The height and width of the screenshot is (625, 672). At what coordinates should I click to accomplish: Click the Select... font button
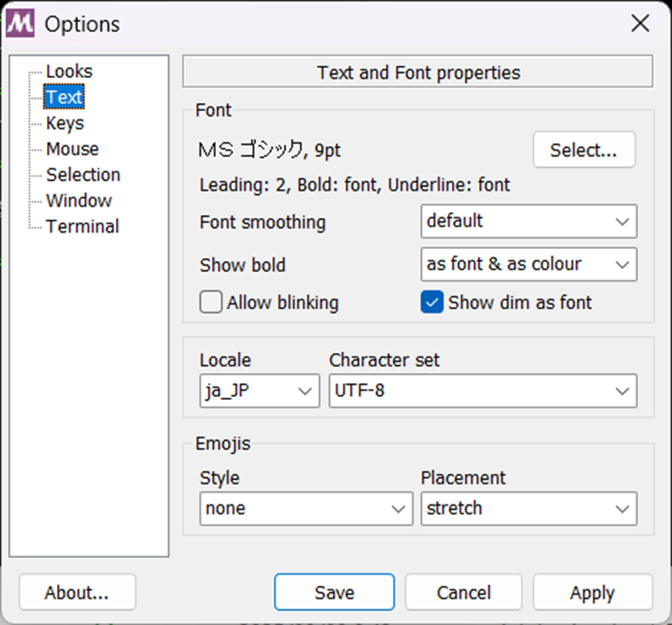click(584, 150)
